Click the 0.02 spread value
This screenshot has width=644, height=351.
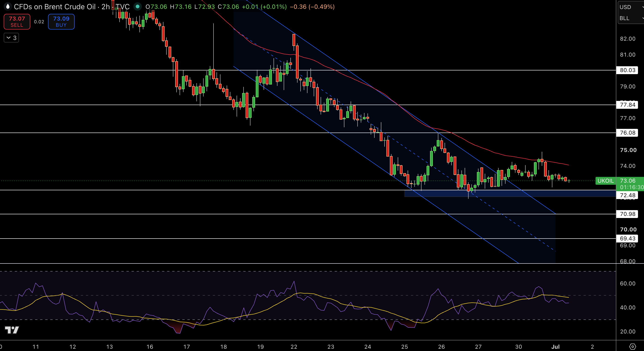coord(39,22)
